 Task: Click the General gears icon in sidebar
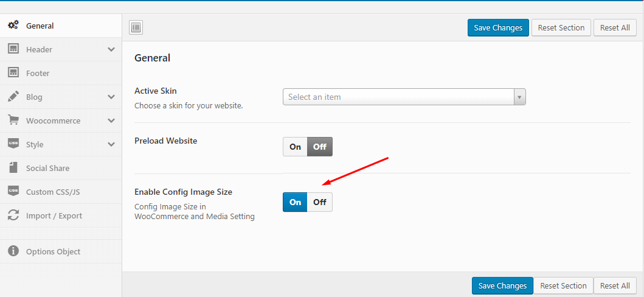coord(13,26)
